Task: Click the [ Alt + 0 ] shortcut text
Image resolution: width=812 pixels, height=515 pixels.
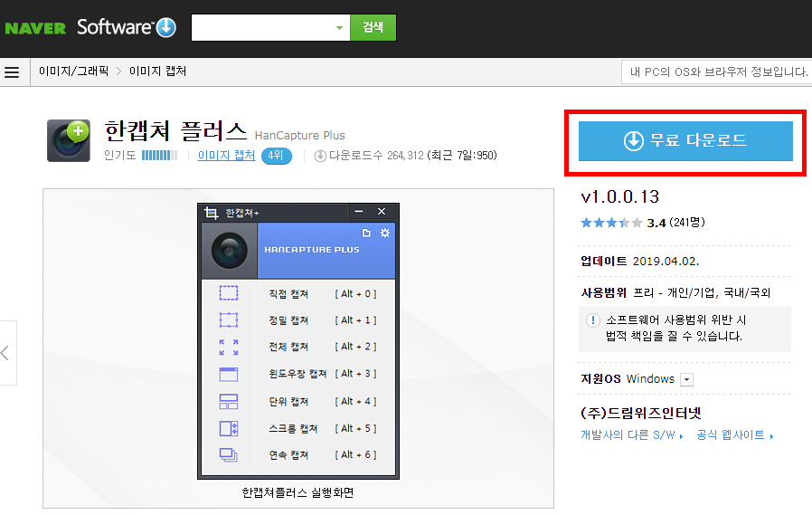Action: pos(355,294)
